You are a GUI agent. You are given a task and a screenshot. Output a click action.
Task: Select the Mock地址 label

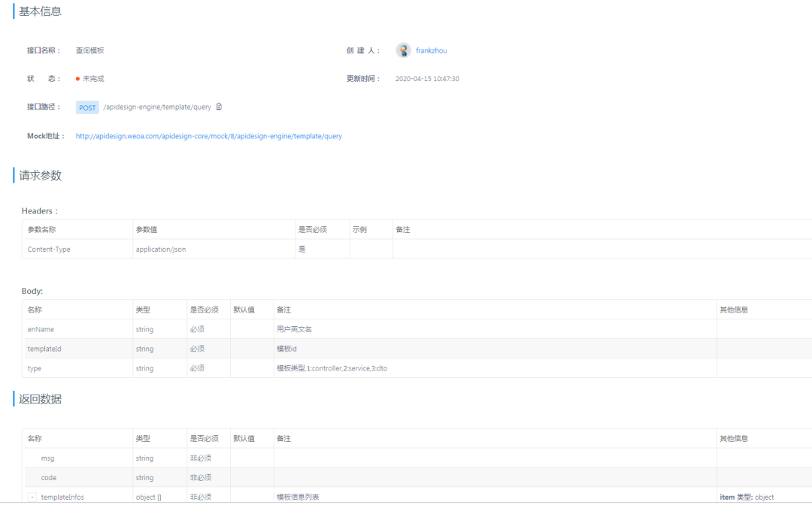pyautogui.click(x=46, y=136)
